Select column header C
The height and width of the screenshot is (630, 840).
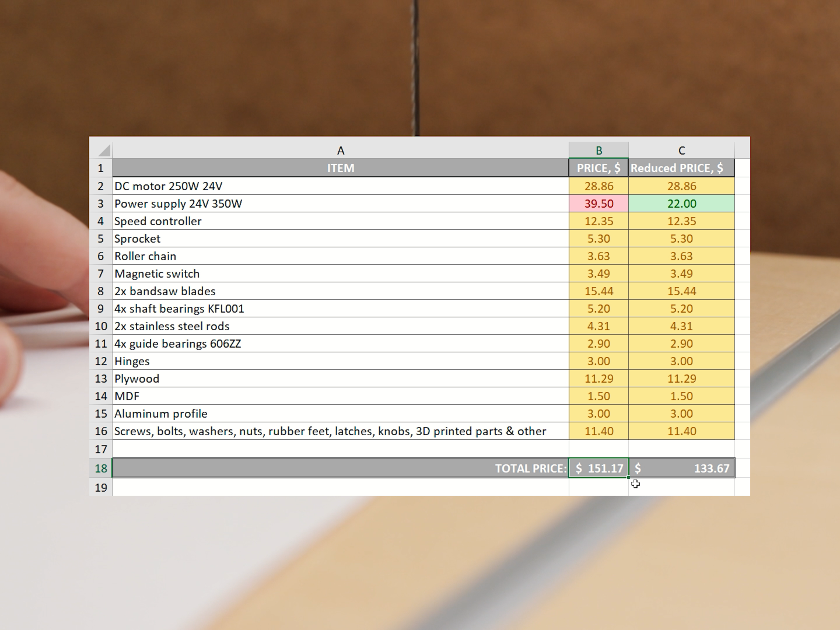click(x=681, y=150)
